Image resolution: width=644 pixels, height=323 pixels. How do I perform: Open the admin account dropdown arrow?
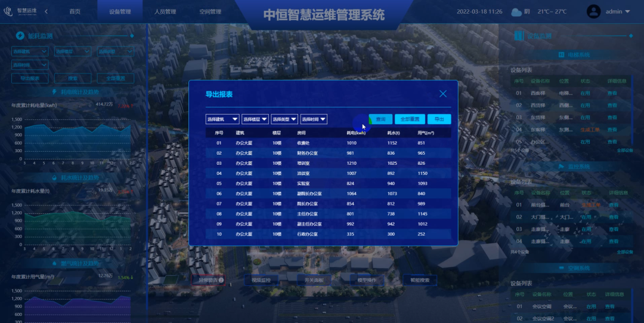[x=627, y=11]
